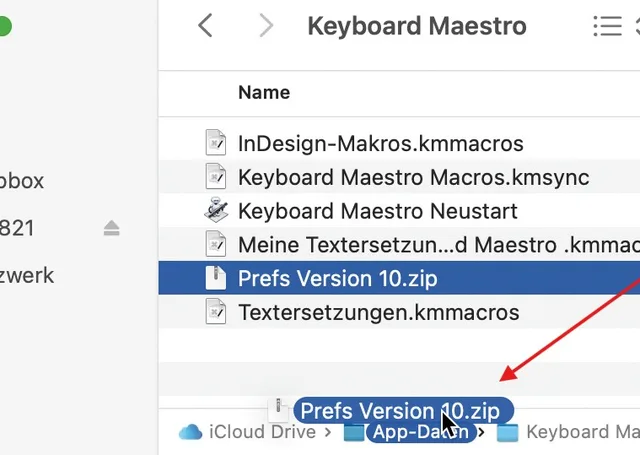Click the forward navigation arrow
Image resolution: width=640 pixels, height=455 pixels.
(266, 26)
